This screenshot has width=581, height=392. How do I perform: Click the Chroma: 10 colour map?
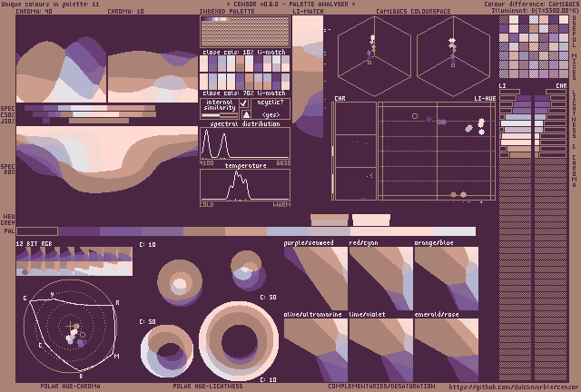point(153,59)
